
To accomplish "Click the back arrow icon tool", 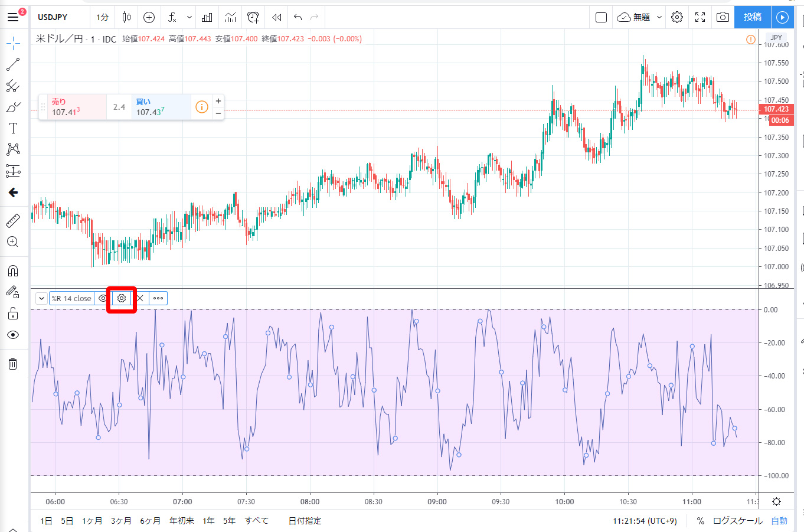I will tap(13, 192).
